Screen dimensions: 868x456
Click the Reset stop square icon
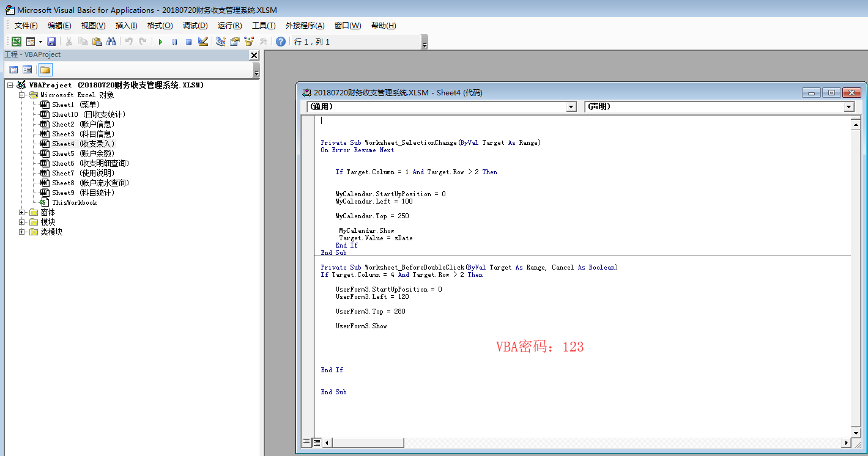pos(188,42)
